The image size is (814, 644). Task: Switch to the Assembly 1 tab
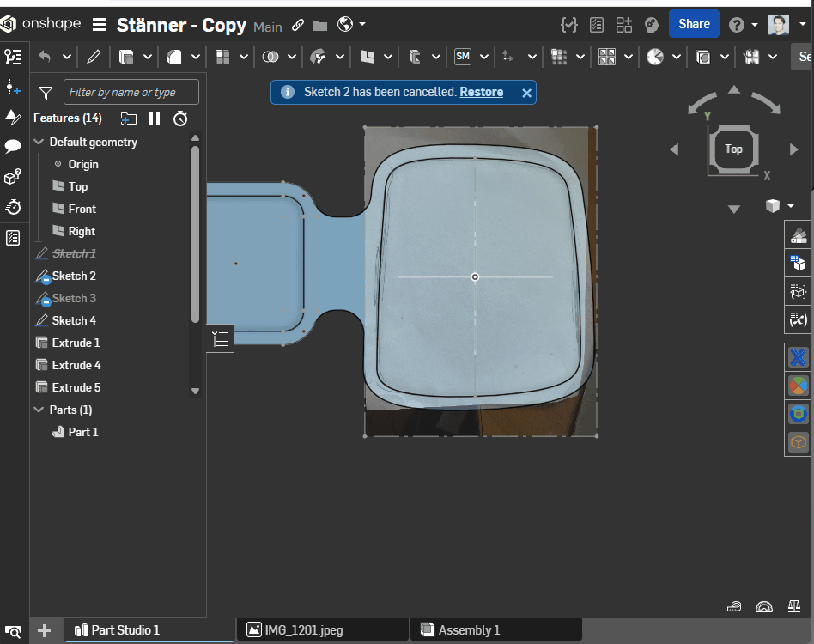(x=468, y=630)
